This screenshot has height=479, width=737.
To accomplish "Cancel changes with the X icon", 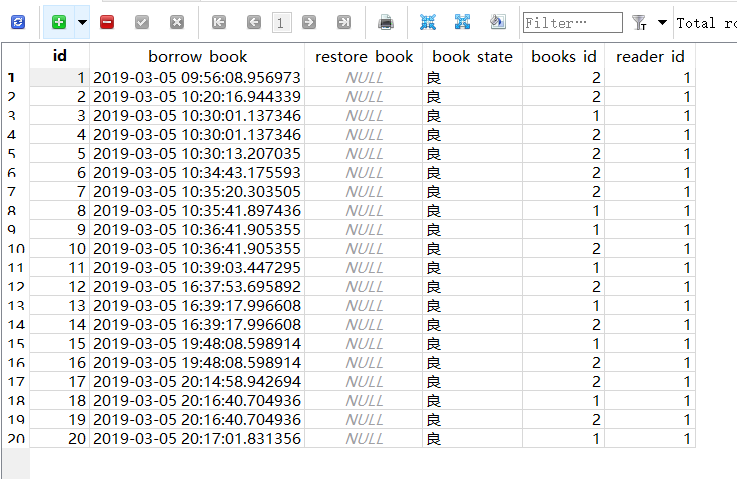I will click(x=177, y=22).
